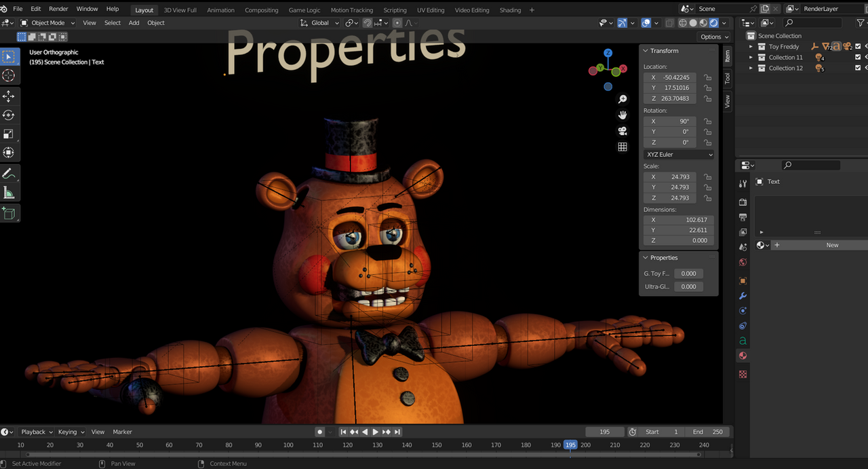This screenshot has height=469, width=868.
Task: Toggle exclude checkbox for Collection 11
Action: pyautogui.click(x=858, y=58)
